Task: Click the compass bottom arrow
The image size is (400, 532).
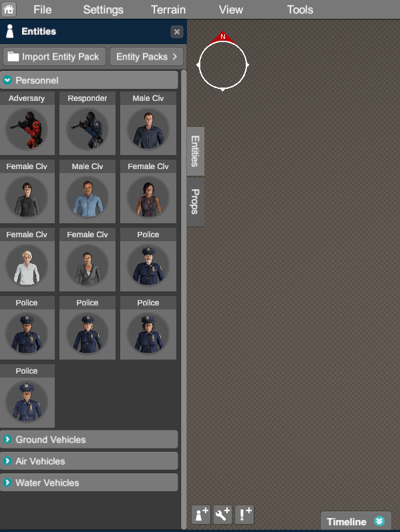Action: [x=223, y=90]
